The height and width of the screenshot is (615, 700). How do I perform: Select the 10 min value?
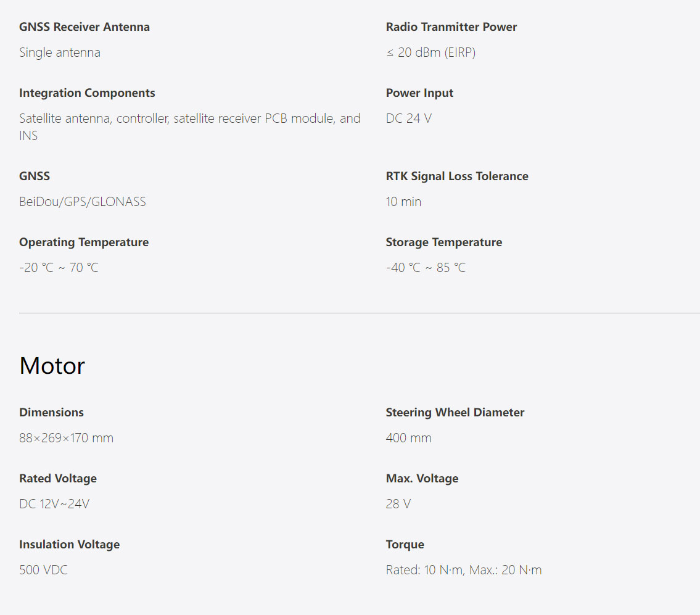click(403, 202)
